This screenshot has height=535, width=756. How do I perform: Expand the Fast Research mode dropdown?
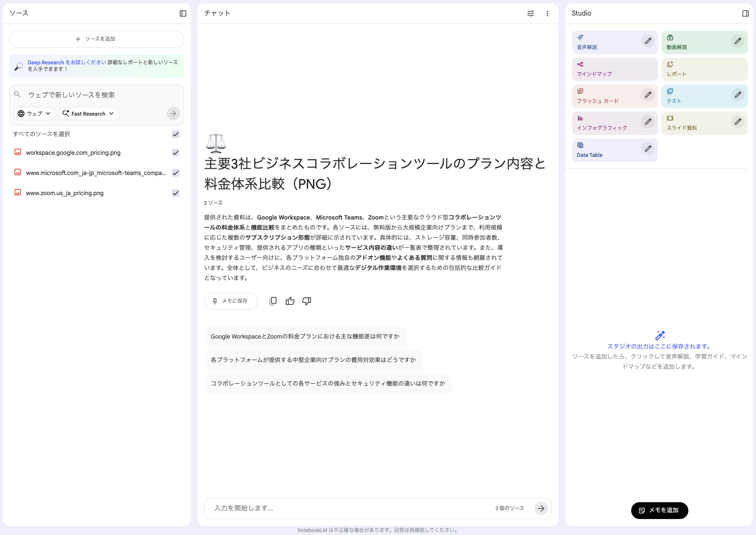(88, 113)
